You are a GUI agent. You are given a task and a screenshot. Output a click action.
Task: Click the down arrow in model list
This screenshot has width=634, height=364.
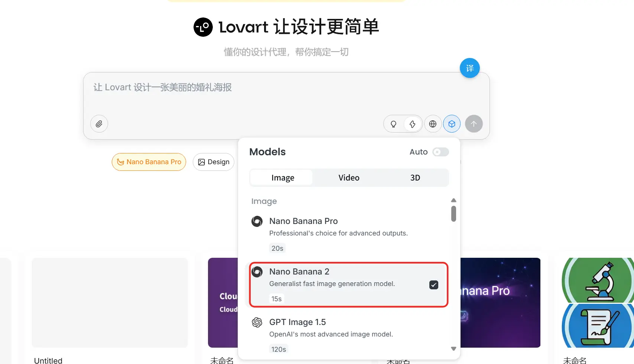453,349
